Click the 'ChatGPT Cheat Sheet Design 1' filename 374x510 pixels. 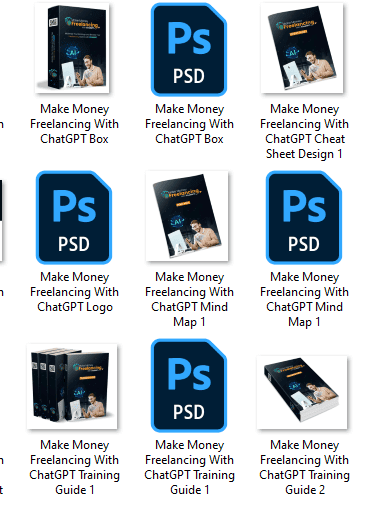point(304,131)
